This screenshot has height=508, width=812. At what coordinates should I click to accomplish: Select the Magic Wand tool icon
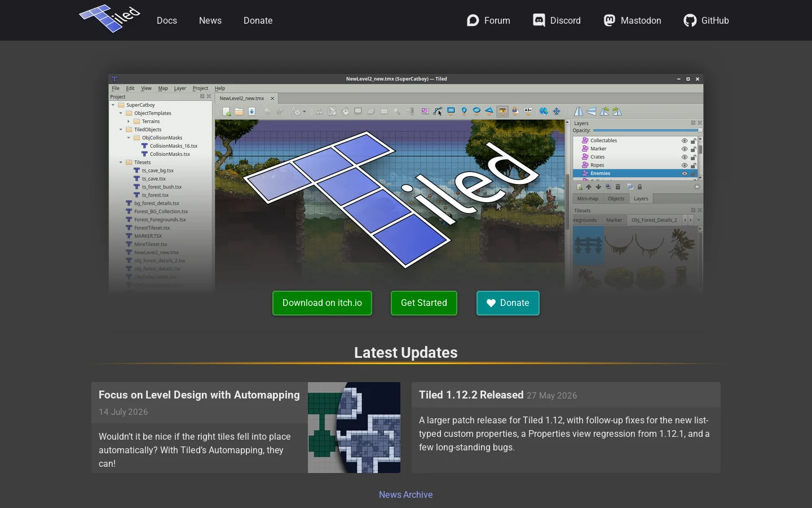click(397, 112)
